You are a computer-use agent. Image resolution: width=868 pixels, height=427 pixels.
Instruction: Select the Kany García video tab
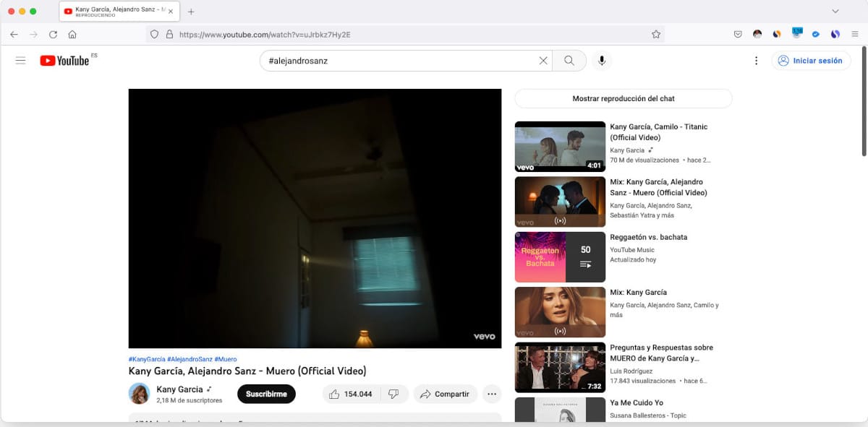point(119,12)
